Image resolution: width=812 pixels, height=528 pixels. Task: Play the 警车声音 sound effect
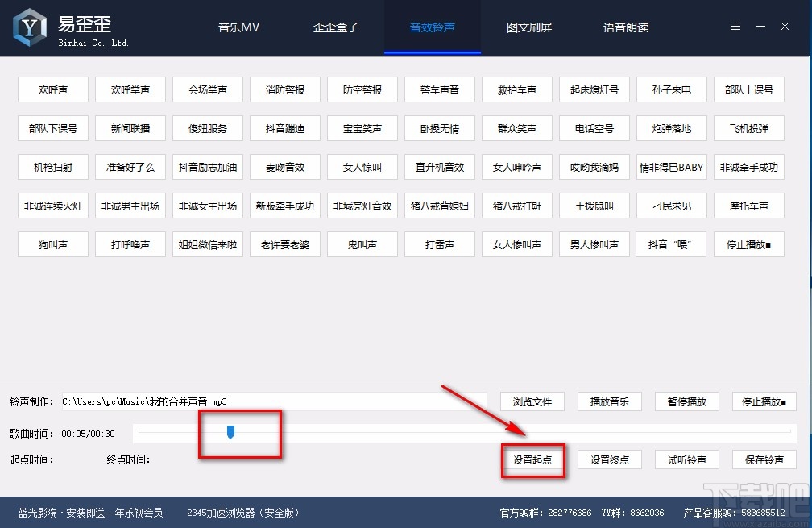coord(439,89)
